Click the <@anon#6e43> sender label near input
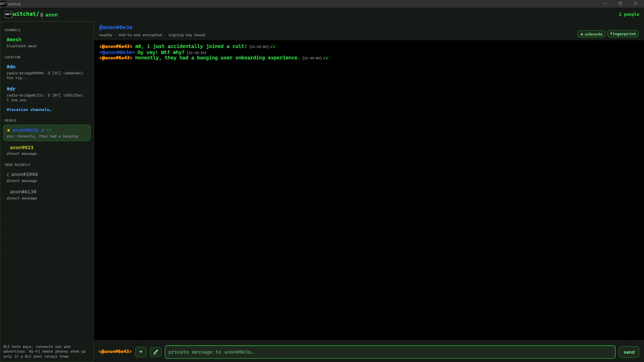This screenshot has height=362, width=644. pyautogui.click(x=115, y=352)
